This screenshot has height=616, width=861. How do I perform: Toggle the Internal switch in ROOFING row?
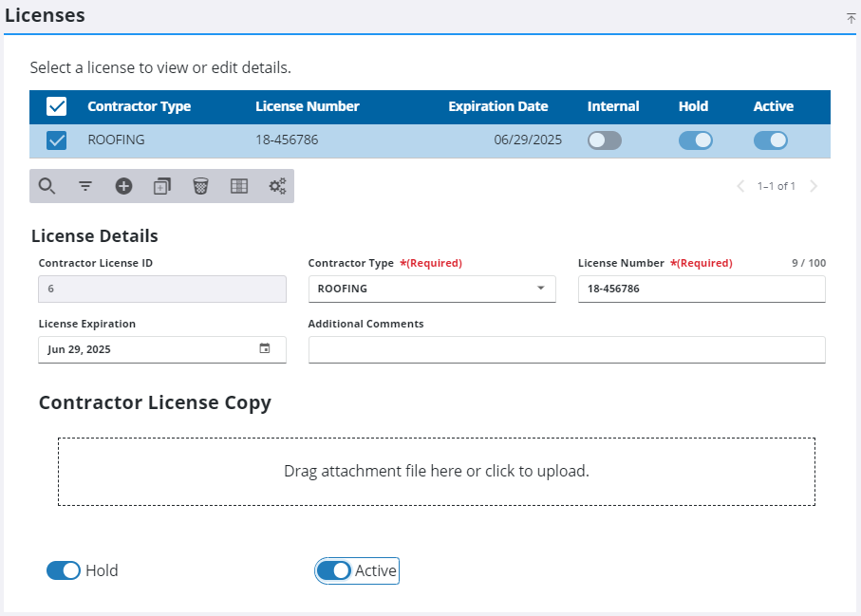tap(604, 140)
